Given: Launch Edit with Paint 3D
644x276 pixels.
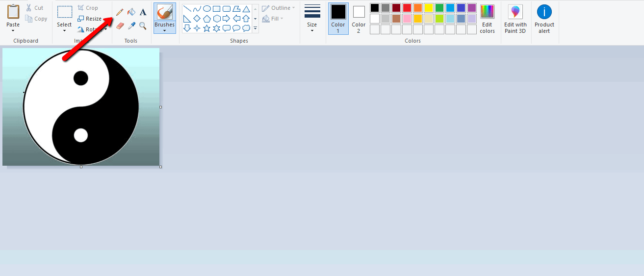Looking at the screenshot, I should (515, 19).
